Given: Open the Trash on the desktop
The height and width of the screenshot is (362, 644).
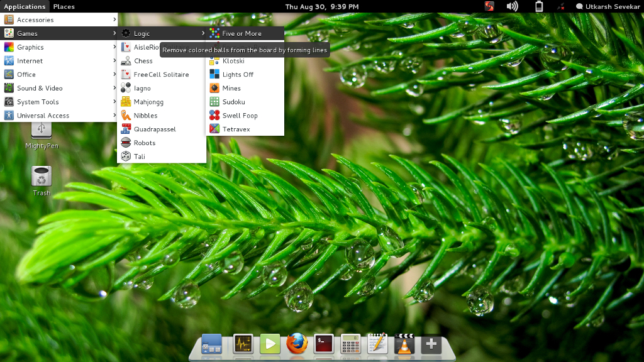Looking at the screenshot, I should (42, 177).
